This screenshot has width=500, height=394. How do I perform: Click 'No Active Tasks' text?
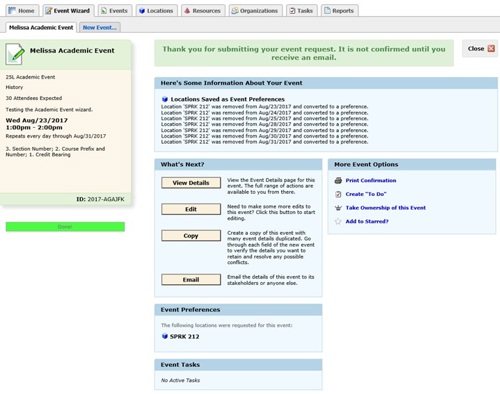point(180,380)
